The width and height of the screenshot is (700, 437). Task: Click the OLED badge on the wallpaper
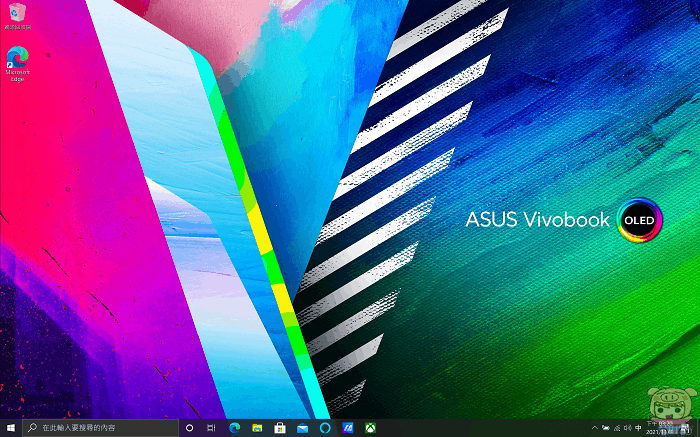(639, 220)
